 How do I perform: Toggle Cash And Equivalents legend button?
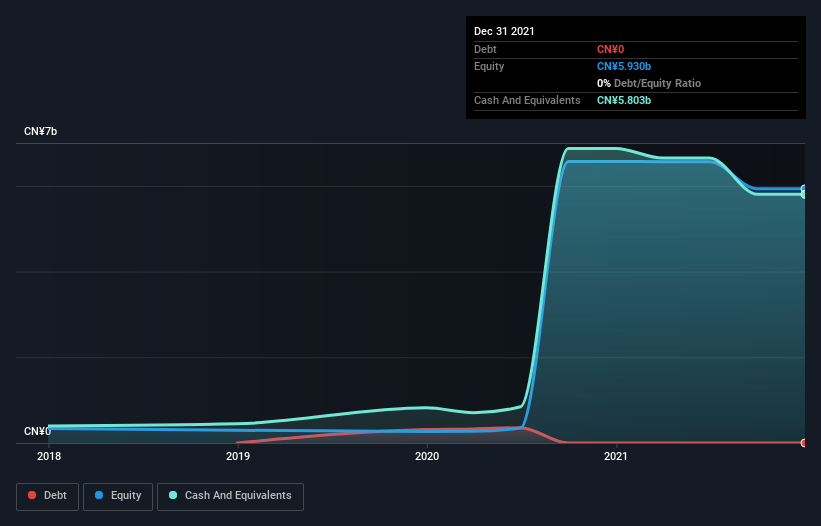230,496
